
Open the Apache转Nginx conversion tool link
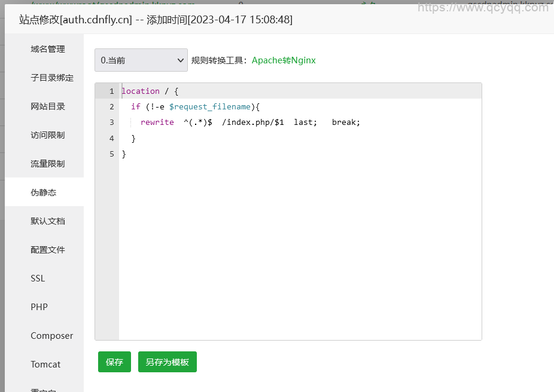click(x=284, y=60)
